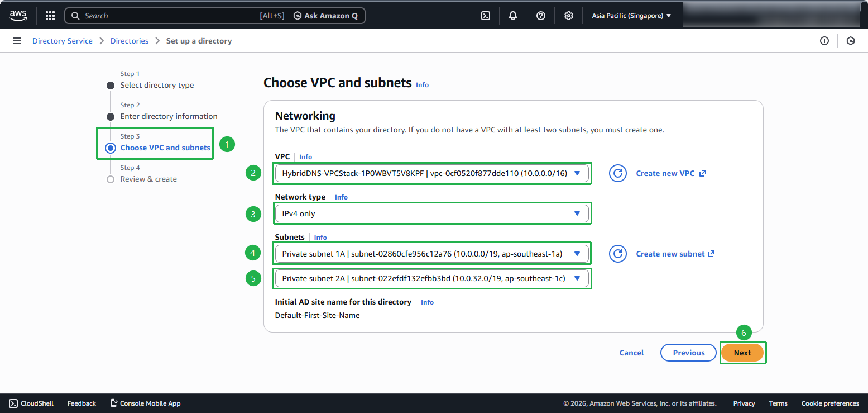The image size is (868, 413).
Task: Go to Directory Service breadcrumb
Action: pos(63,41)
